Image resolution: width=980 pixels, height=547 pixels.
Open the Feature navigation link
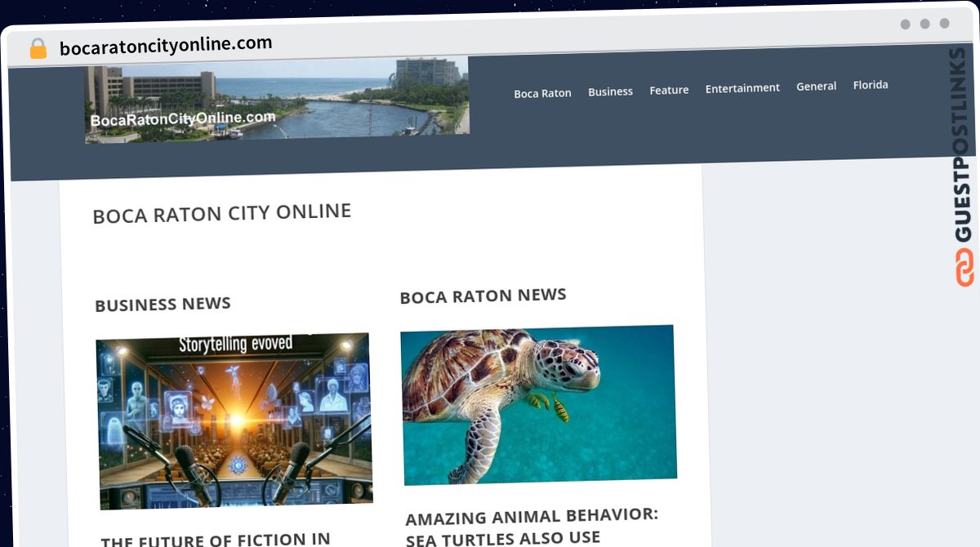(x=669, y=90)
